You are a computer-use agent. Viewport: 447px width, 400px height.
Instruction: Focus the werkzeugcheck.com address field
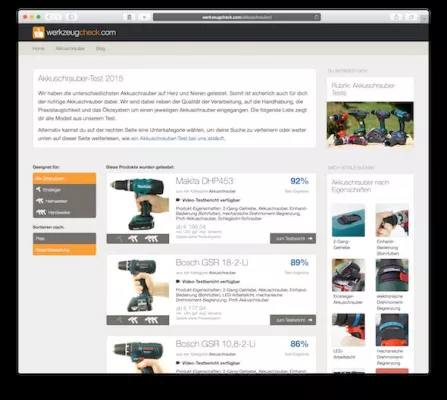[237, 17]
